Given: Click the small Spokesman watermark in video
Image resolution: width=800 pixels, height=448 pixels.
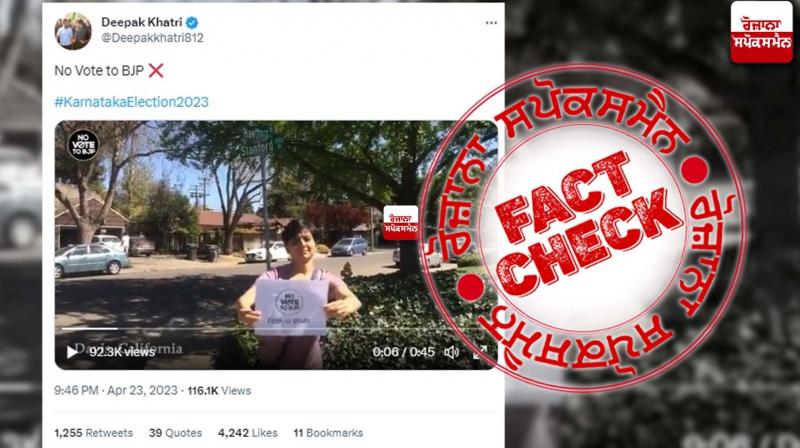Looking at the screenshot, I should (401, 222).
